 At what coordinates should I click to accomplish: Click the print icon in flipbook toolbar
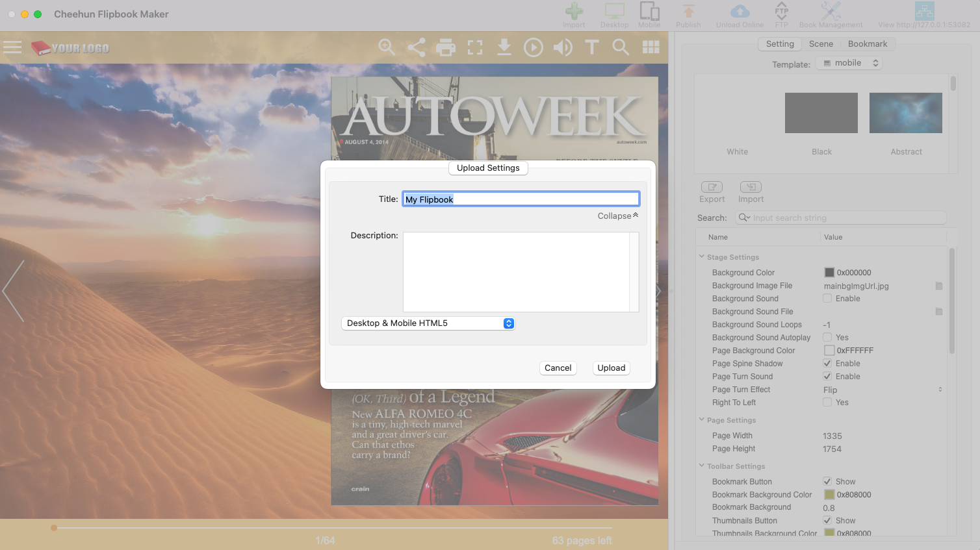click(446, 47)
